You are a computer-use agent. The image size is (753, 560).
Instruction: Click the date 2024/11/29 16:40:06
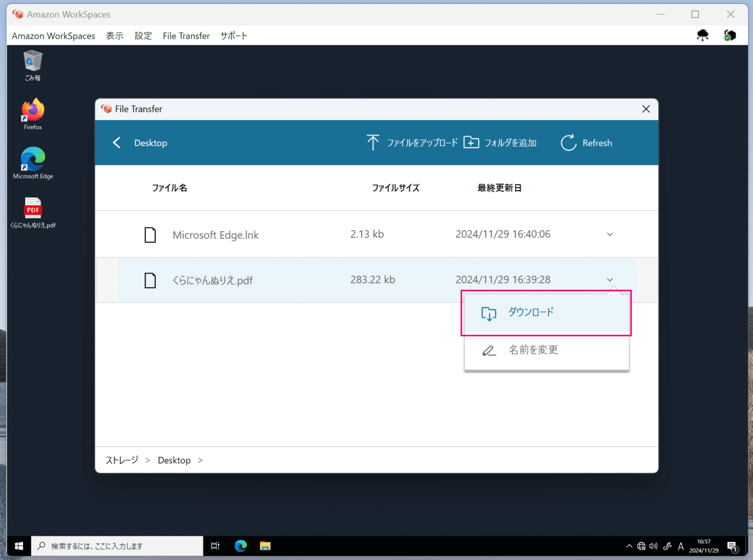coord(503,234)
